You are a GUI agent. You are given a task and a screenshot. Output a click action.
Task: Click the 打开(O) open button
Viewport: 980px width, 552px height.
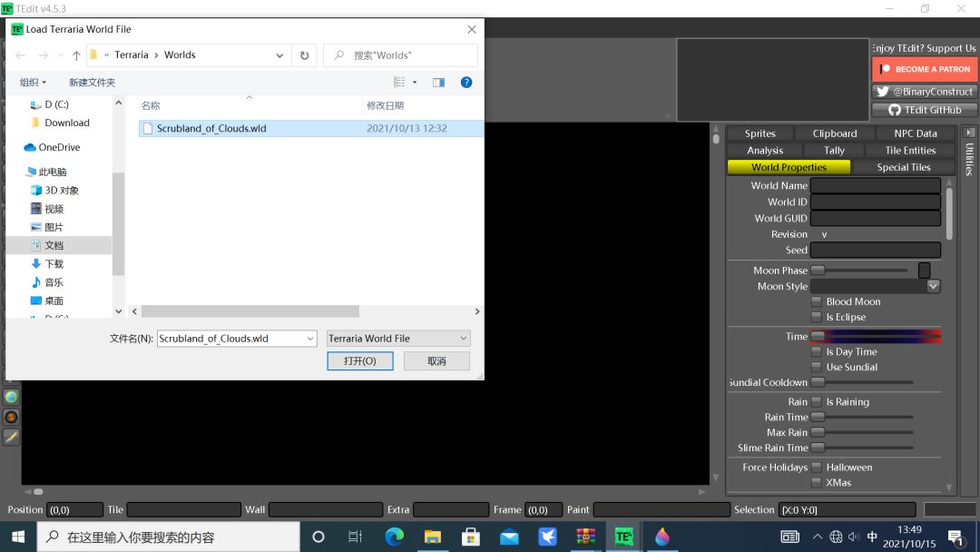coord(359,360)
